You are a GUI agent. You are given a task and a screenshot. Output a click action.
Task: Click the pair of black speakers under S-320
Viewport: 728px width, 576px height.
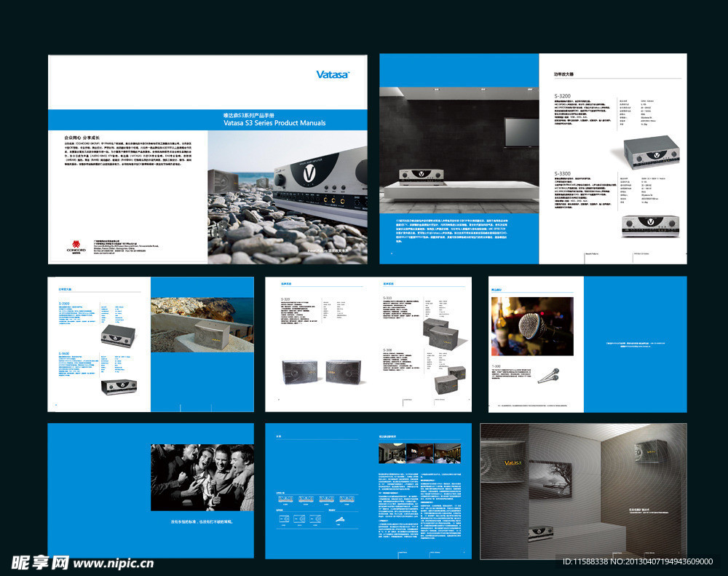pyautogui.click(x=321, y=371)
